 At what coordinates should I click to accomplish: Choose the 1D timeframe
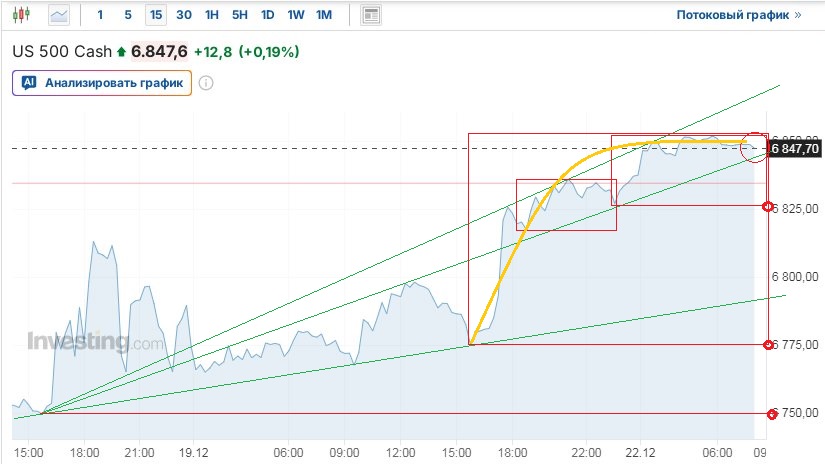tap(267, 15)
